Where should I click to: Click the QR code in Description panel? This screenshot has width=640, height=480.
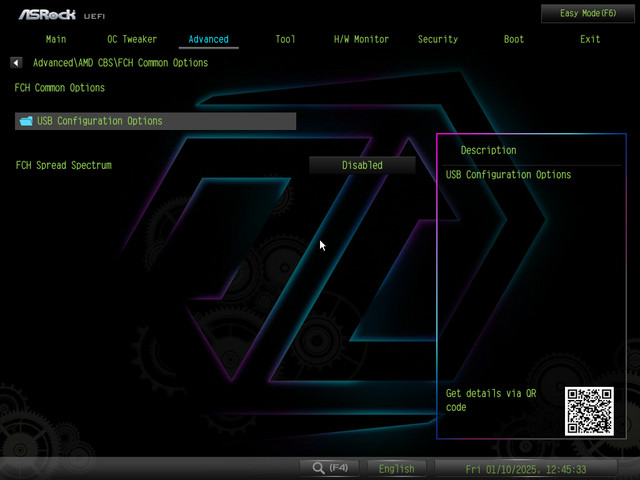click(589, 411)
